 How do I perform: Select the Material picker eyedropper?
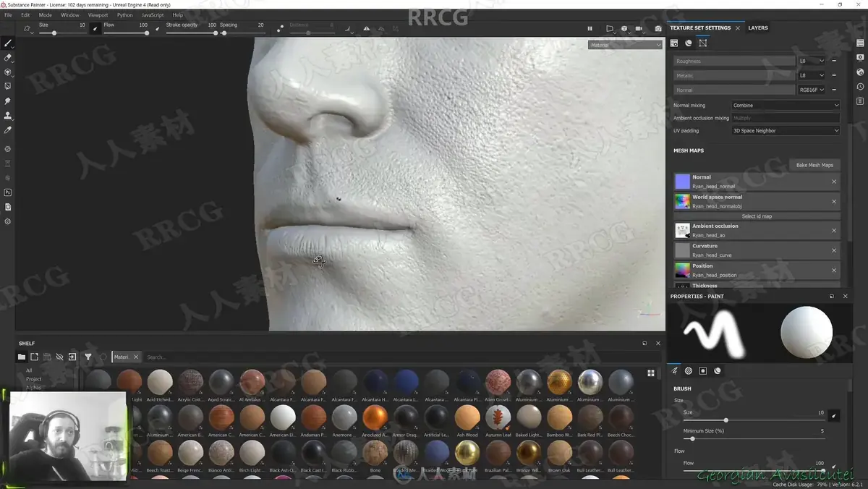click(8, 130)
